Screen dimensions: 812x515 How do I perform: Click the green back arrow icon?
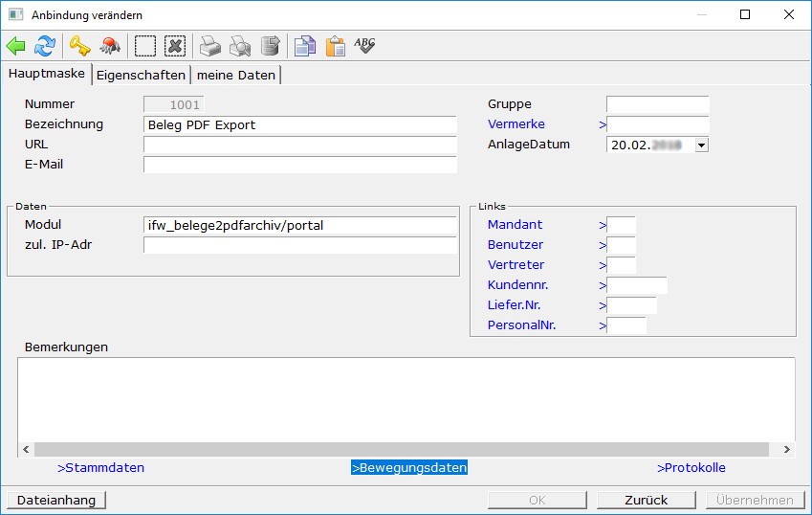pyautogui.click(x=16, y=46)
